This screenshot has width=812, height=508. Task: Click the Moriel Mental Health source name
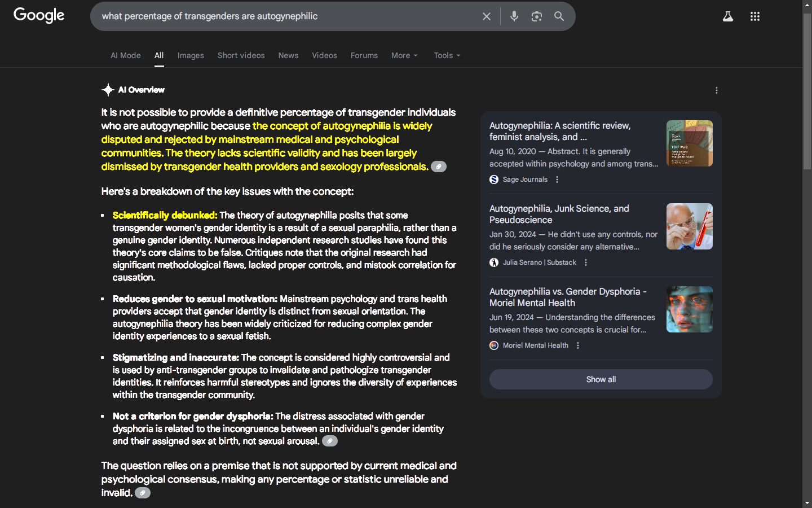coord(536,345)
